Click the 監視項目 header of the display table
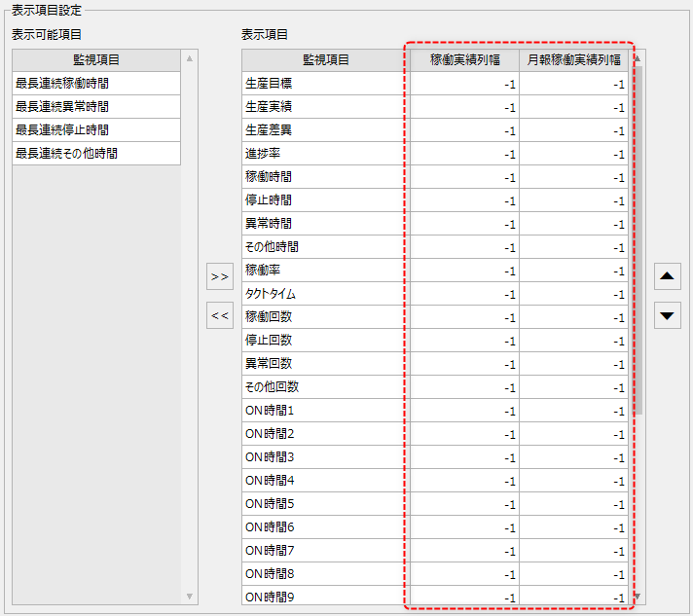 coord(326,60)
